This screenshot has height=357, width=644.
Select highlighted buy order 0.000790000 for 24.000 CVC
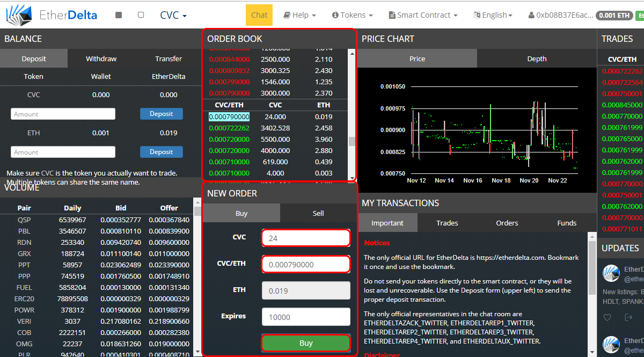tap(275, 116)
